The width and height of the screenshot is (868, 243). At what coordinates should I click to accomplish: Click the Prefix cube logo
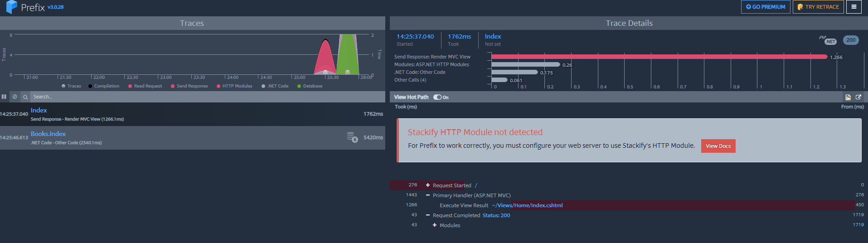(x=11, y=7)
